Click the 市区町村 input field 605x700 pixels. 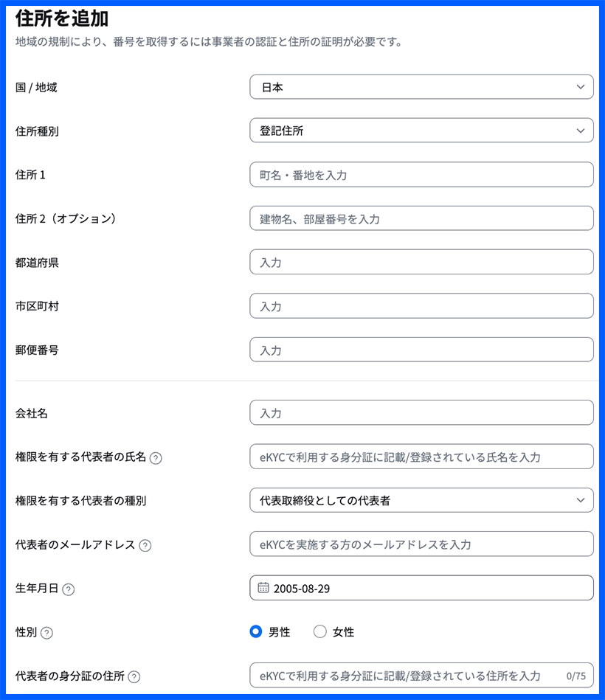(x=421, y=305)
